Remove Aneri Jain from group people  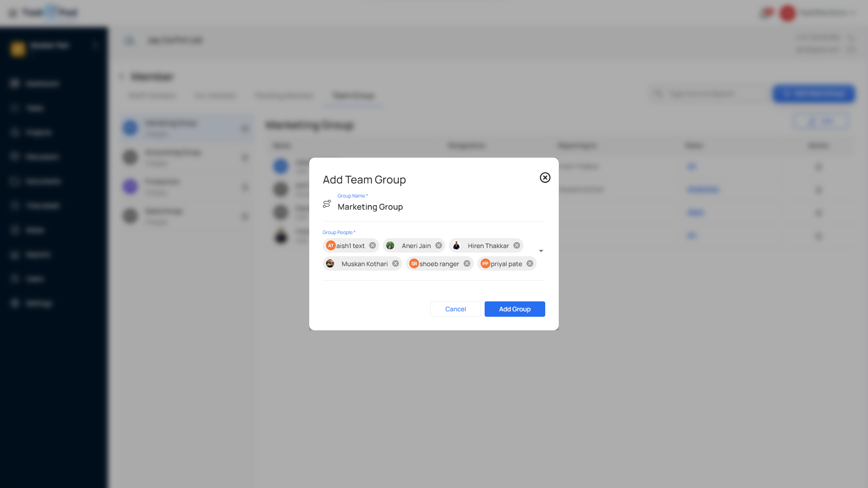tap(439, 245)
